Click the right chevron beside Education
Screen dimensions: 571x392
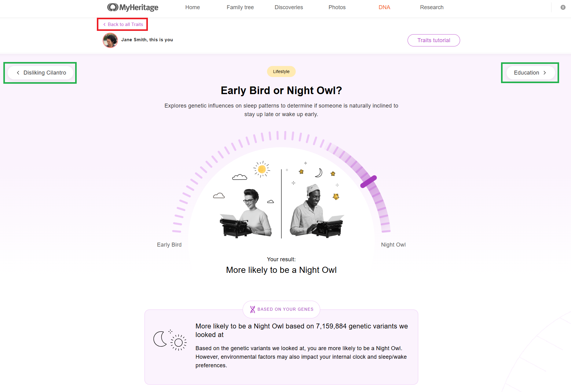544,73
